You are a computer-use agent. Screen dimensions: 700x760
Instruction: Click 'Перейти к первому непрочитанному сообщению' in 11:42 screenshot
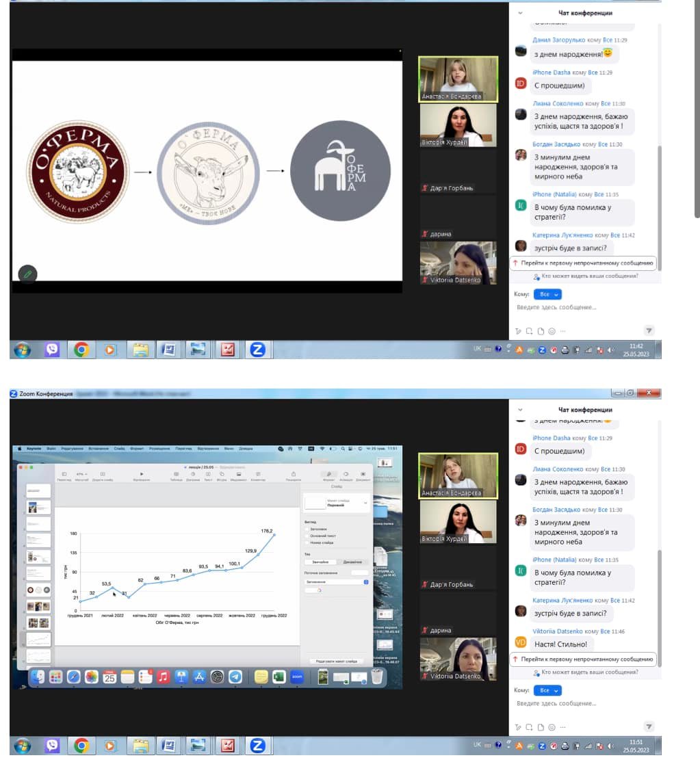(583, 263)
